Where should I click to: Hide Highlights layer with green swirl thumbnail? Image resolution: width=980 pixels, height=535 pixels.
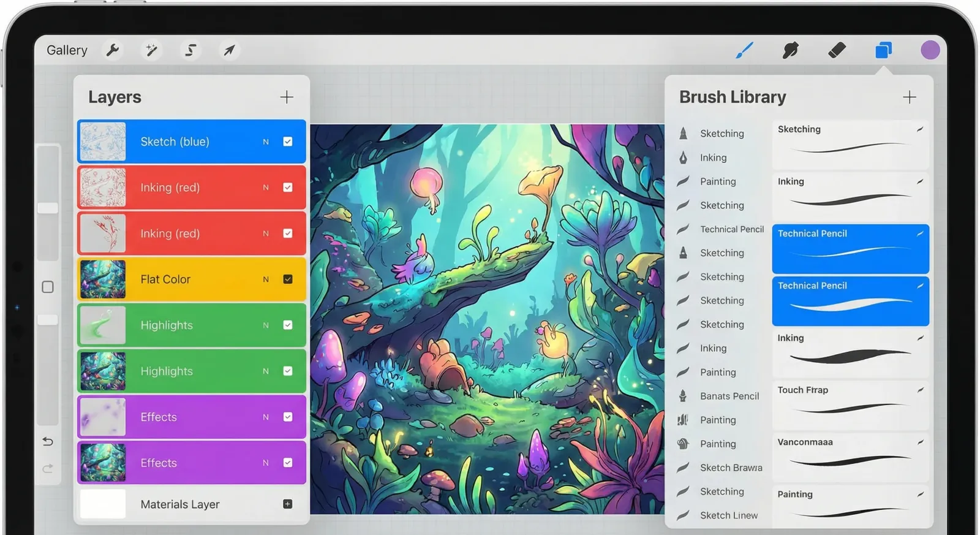[288, 325]
